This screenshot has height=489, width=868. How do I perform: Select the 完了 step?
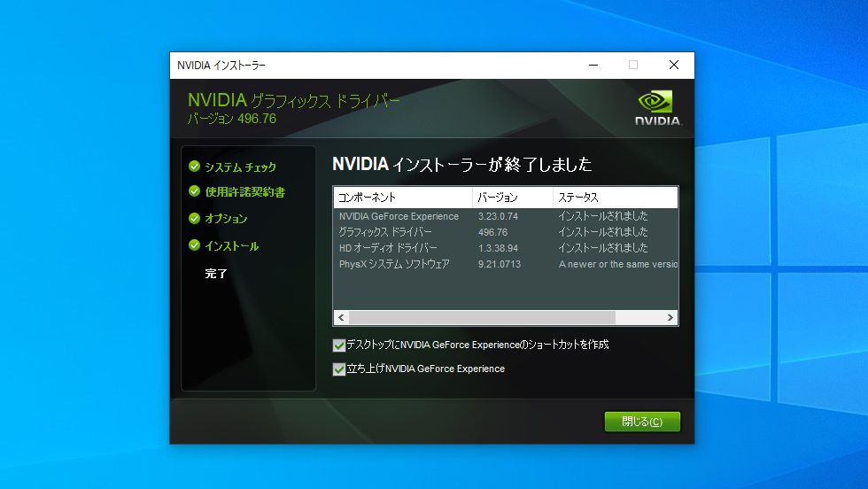216,273
